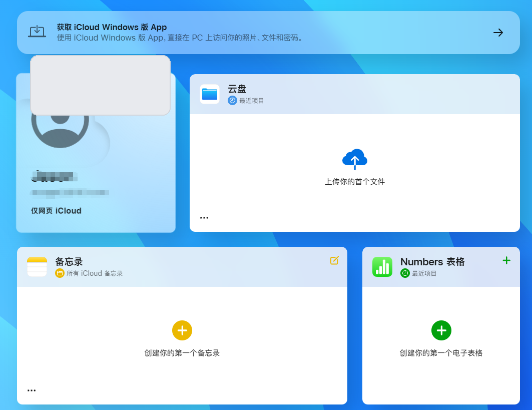Image resolution: width=532 pixels, height=410 pixels.
Task: Open the 备忘录 notes app icon
Action: pyautogui.click(x=37, y=267)
